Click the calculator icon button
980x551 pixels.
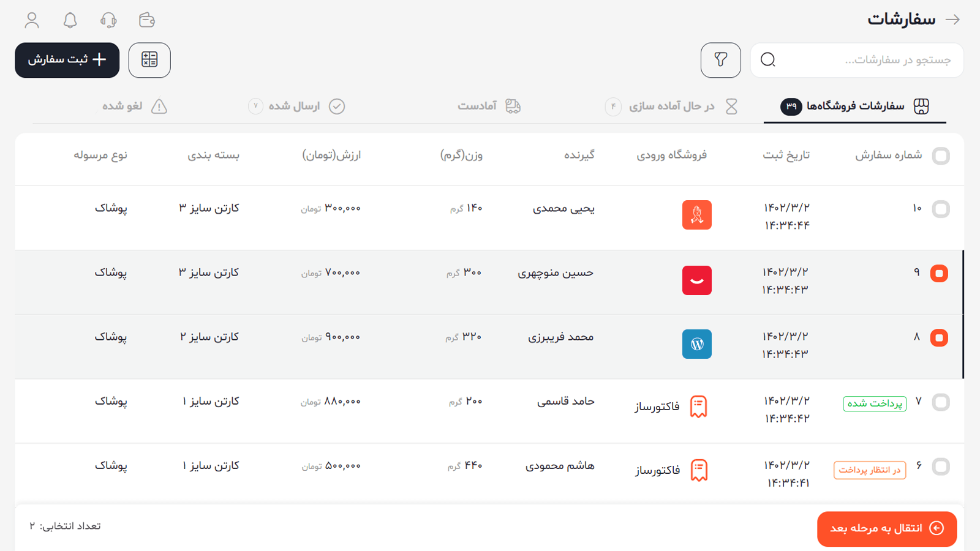[x=149, y=60]
